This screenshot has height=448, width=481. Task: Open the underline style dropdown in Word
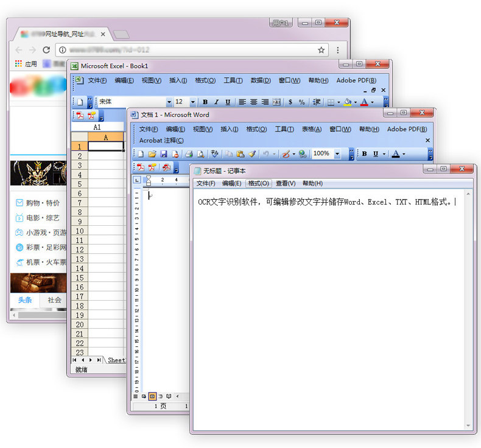384,154
